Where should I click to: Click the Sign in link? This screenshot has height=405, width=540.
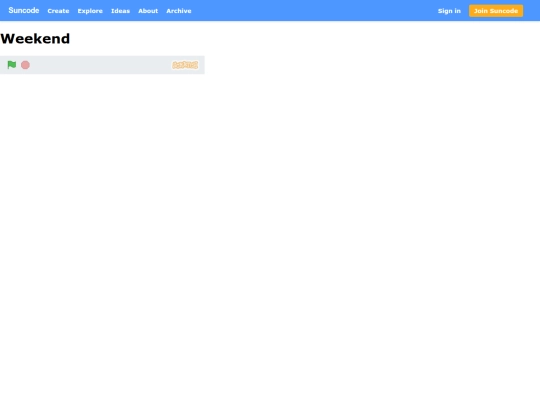(x=449, y=11)
